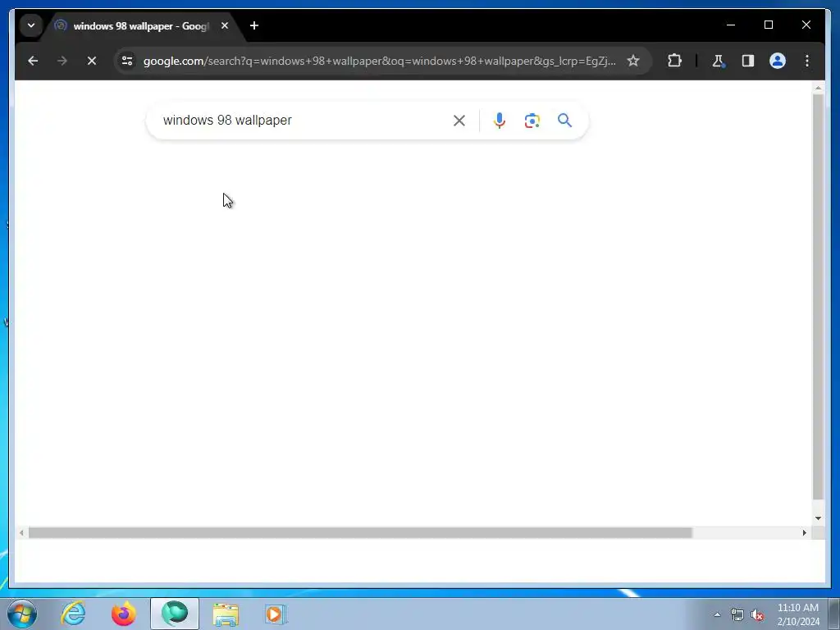Open the Extensions puzzle icon
The height and width of the screenshot is (630, 840).
(x=674, y=61)
